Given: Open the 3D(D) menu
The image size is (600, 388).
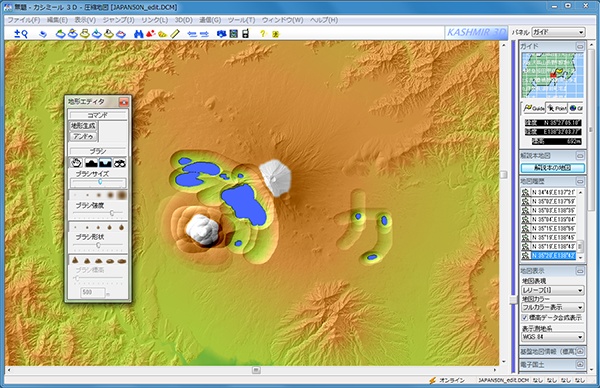Looking at the screenshot, I should pyautogui.click(x=183, y=20).
